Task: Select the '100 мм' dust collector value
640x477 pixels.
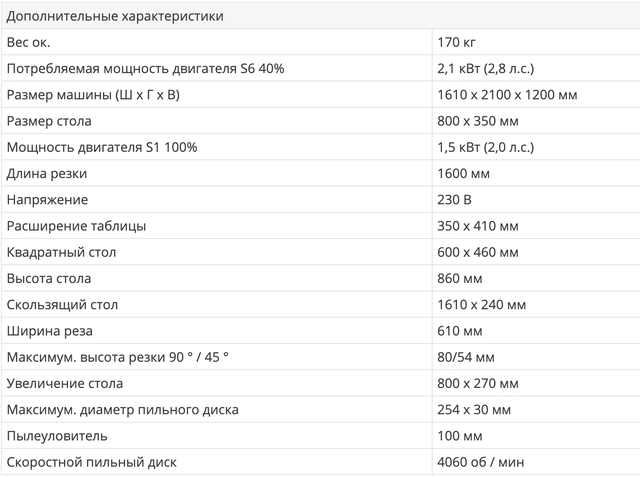Action: click(460, 436)
